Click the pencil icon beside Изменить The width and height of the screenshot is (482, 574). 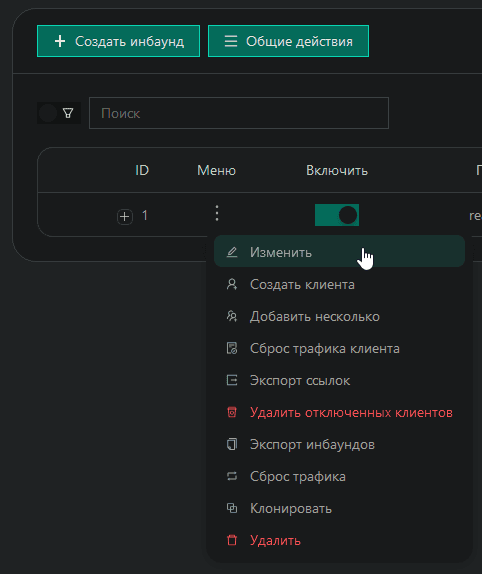[232, 252]
